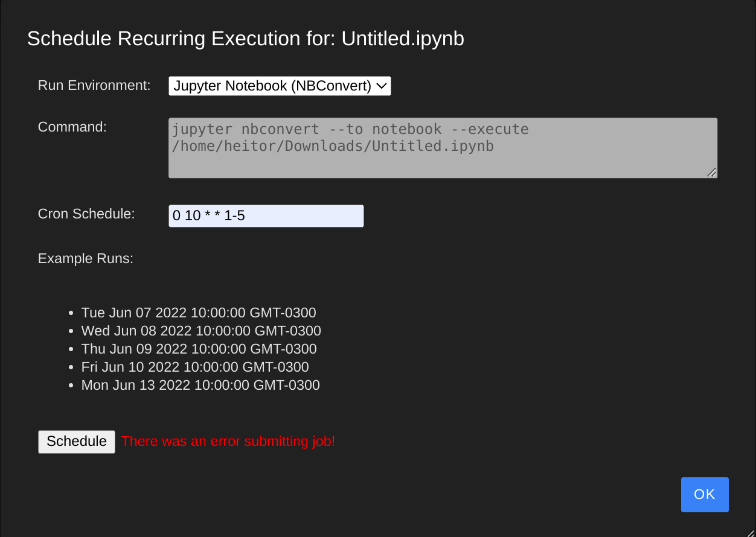Click the Example Runs label
This screenshot has height=537, width=756.
click(x=86, y=258)
